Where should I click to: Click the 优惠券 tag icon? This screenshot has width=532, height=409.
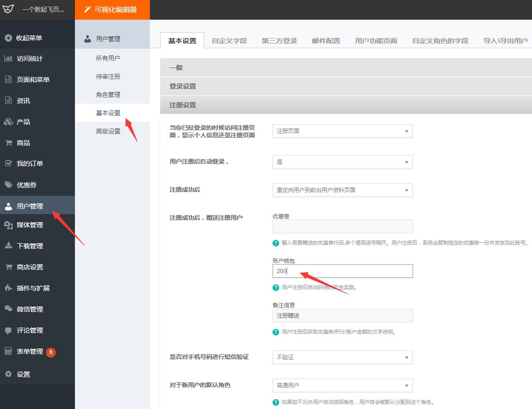tap(8, 185)
